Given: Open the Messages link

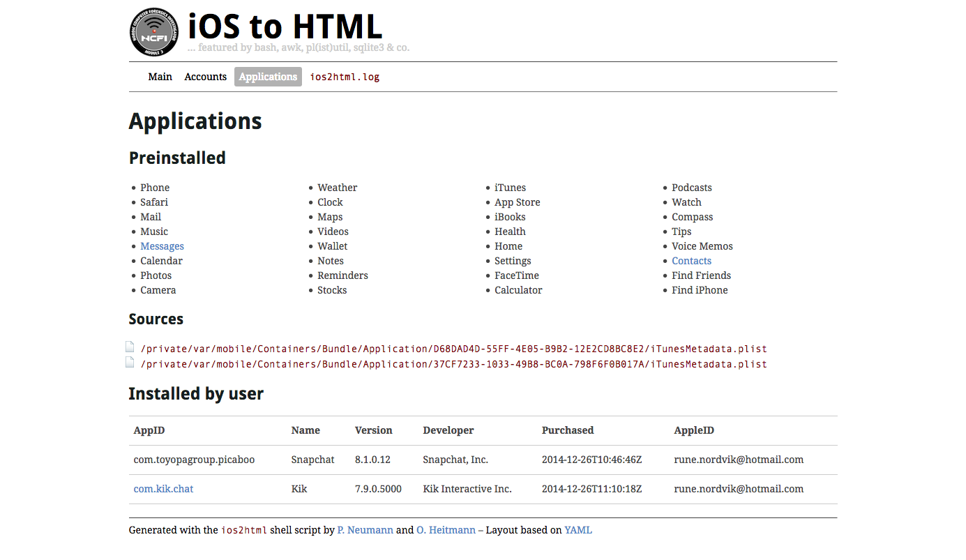Looking at the screenshot, I should [x=162, y=246].
